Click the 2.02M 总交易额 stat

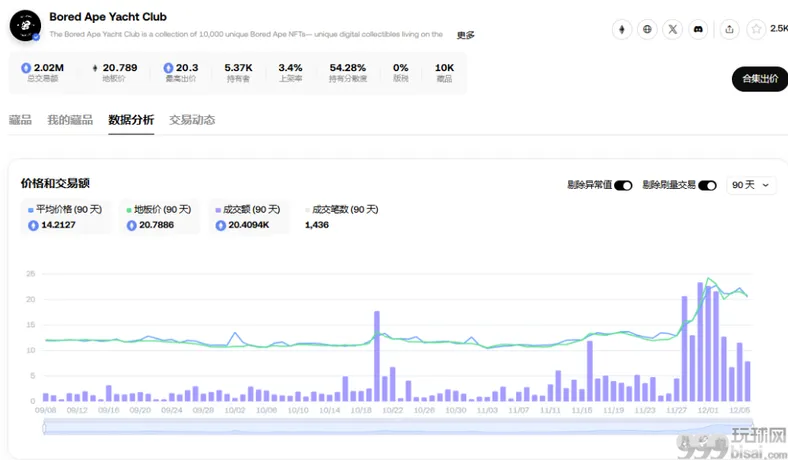(43, 72)
